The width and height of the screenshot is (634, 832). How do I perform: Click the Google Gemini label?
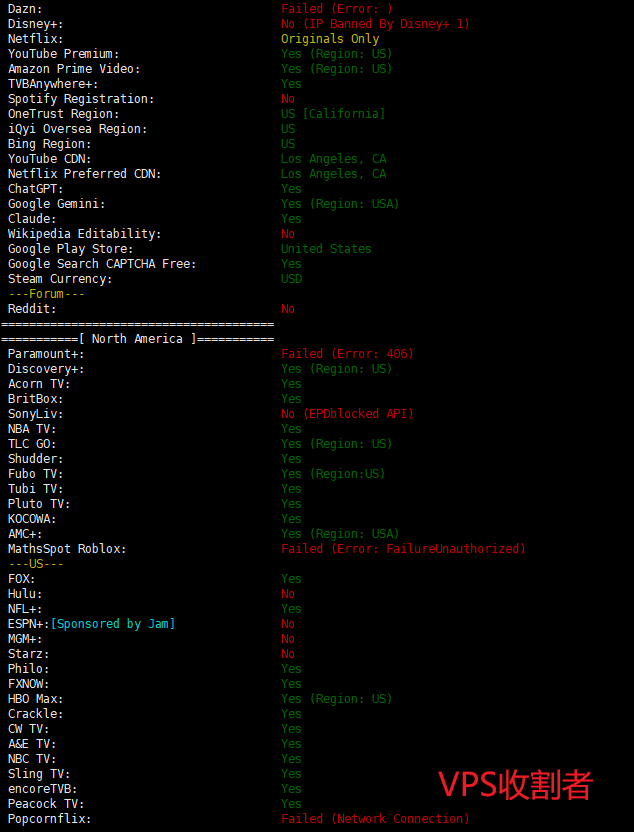[x=56, y=204]
